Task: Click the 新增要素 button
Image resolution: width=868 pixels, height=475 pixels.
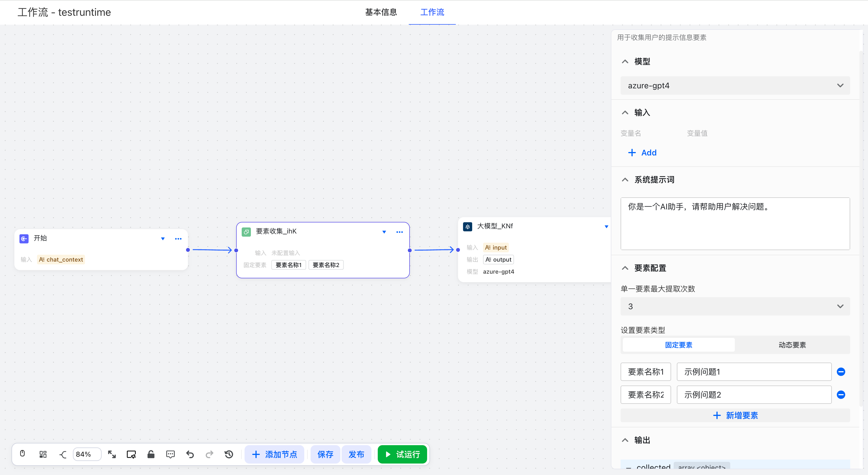Action: (x=735, y=415)
